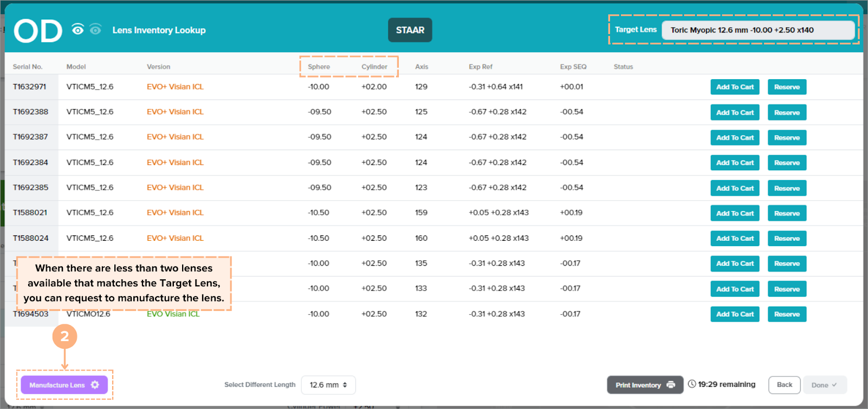Click the gear icon on Manufacture Lens
The image size is (868, 409).
coord(95,385)
